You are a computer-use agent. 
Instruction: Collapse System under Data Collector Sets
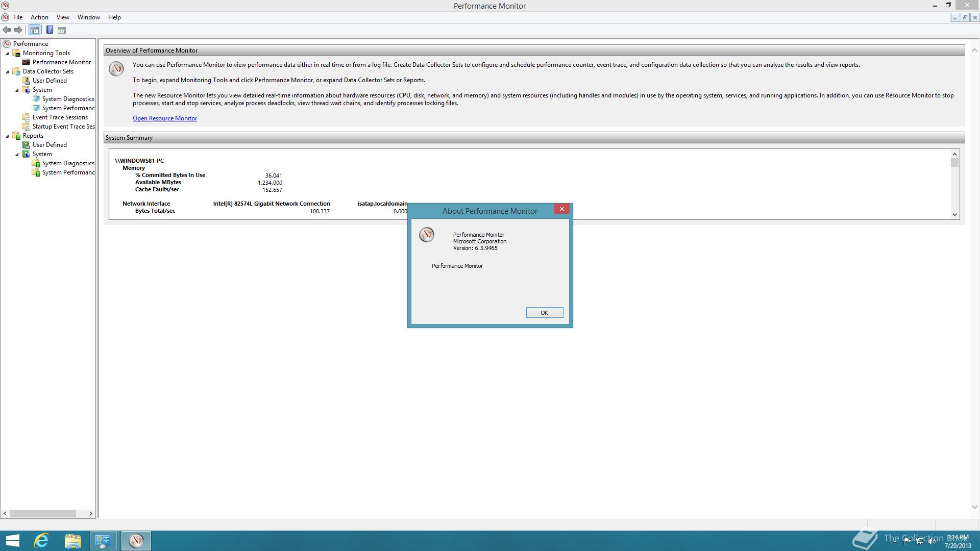(17, 90)
